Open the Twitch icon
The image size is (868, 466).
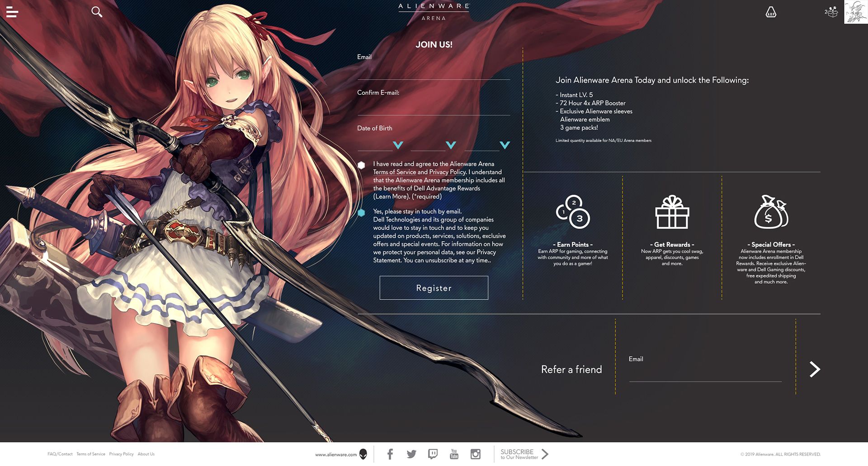[x=433, y=454]
